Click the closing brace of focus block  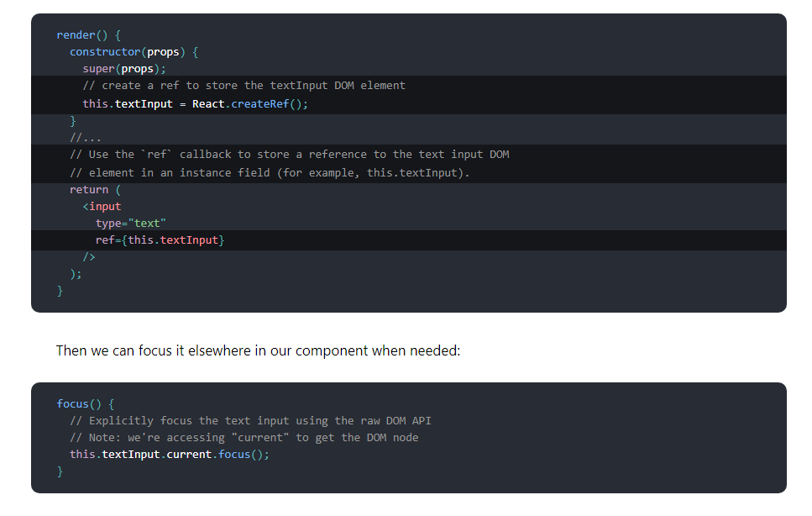[60, 471]
